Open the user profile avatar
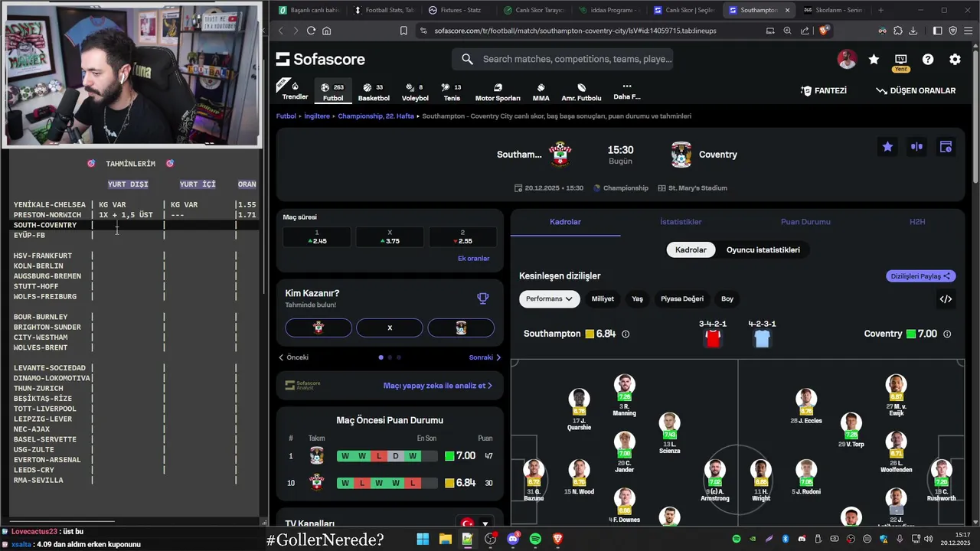The height and width of the screenshot is (551, 980). pos(847,60)
